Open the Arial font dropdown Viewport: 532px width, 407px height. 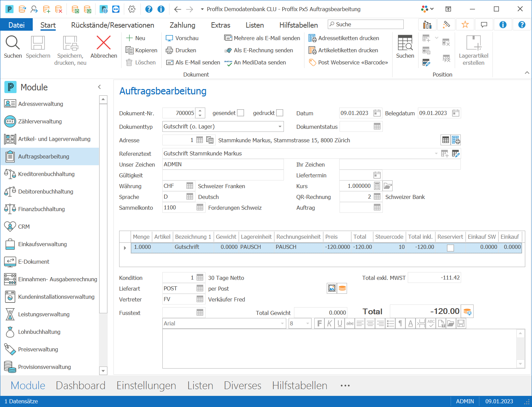pos(283,323)
